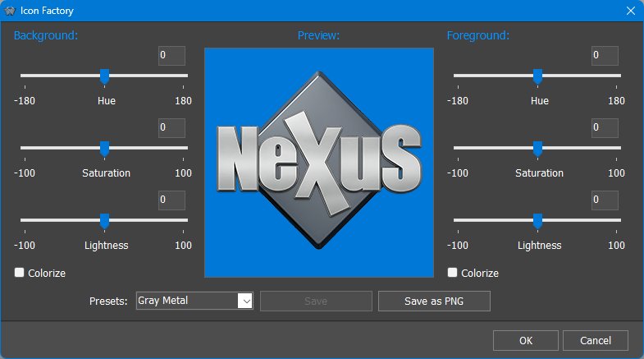The image size is (644, 359).
Task: Click the Presets: label
Action: [108, 301]
